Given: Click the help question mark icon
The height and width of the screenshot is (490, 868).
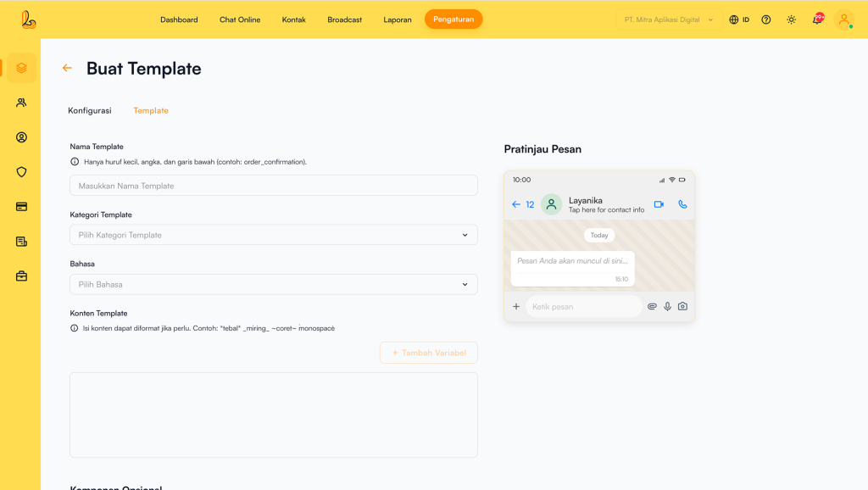Looking at the screenshot, I should point(766,19).
